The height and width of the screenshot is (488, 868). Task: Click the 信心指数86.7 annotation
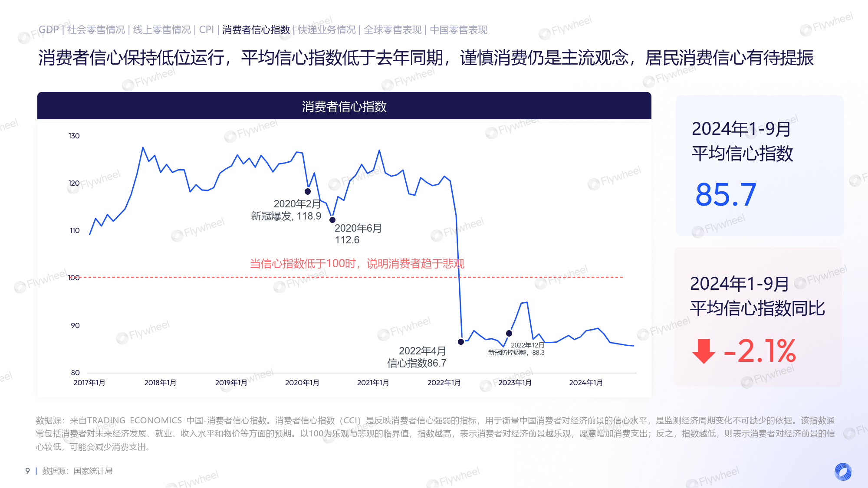417,363
